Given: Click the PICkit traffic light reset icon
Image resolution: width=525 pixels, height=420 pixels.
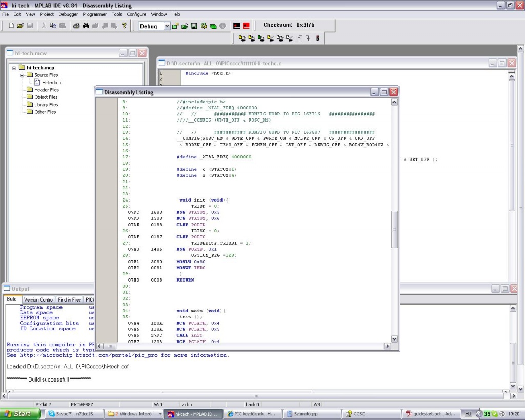Looking at the screenshot, I should click(x=318, y=38).
